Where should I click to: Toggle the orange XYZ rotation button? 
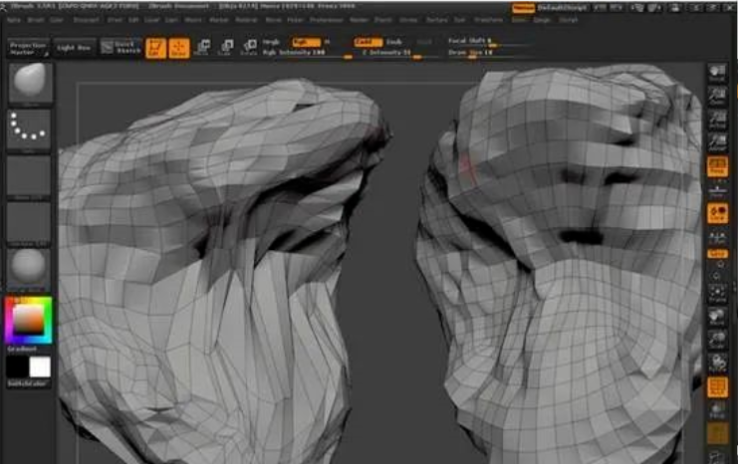(x=717, y=254)
